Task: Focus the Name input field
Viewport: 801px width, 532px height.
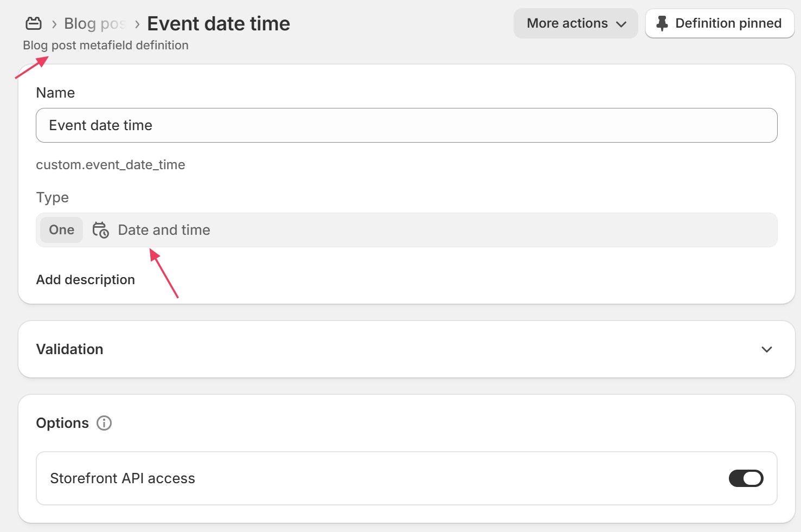Action: [406, 125]
